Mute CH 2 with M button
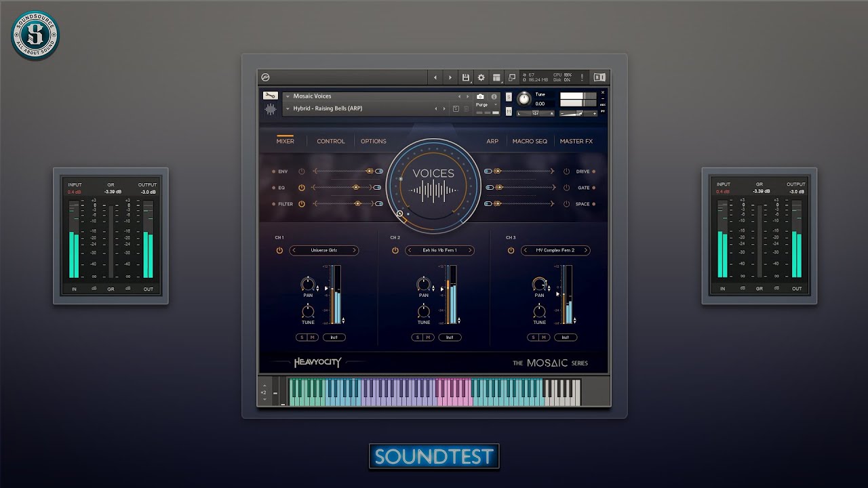This screenshot has width=868, height=488. 428,337
